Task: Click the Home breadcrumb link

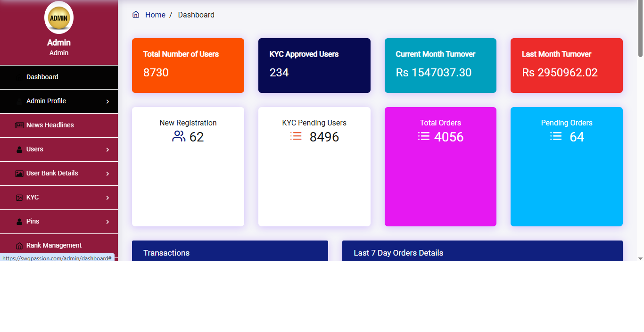Action: point(155,15)
